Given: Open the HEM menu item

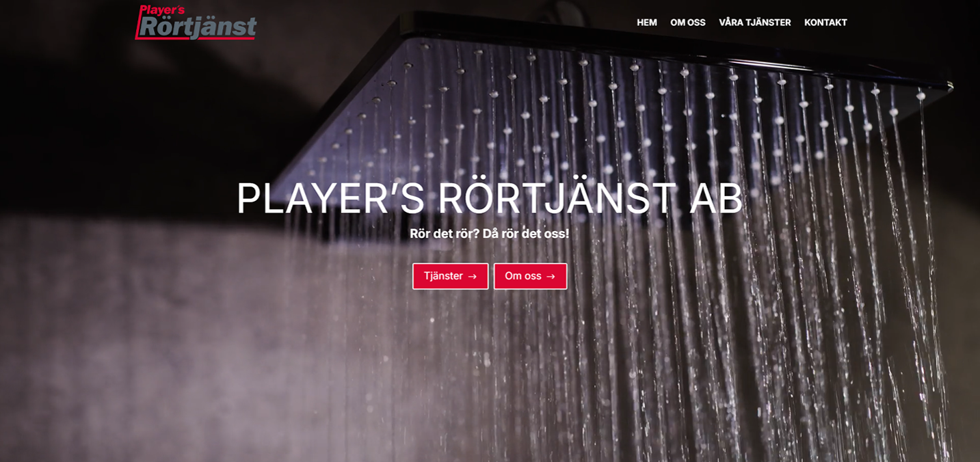Looking at the screenshot, I should pos(647,23).
